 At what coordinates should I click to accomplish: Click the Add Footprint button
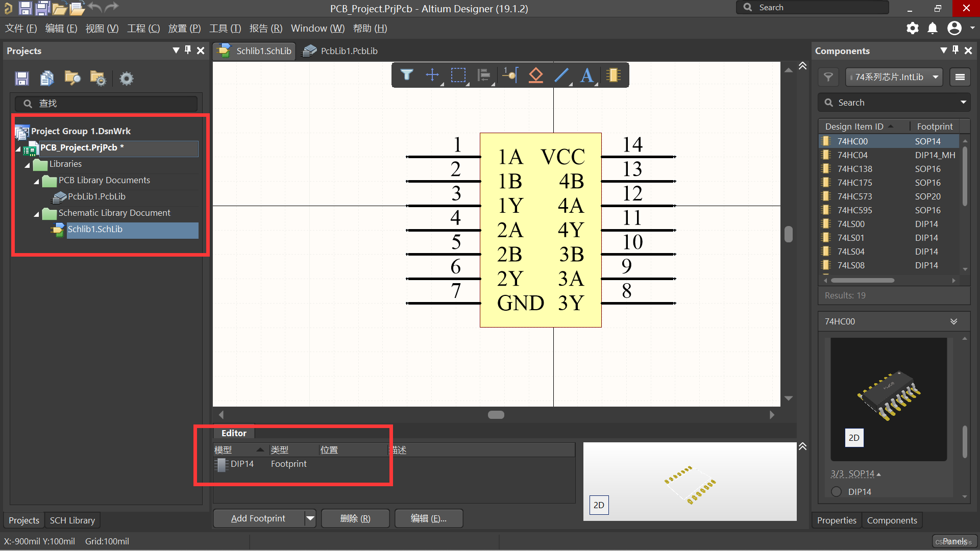pos(258,518)
